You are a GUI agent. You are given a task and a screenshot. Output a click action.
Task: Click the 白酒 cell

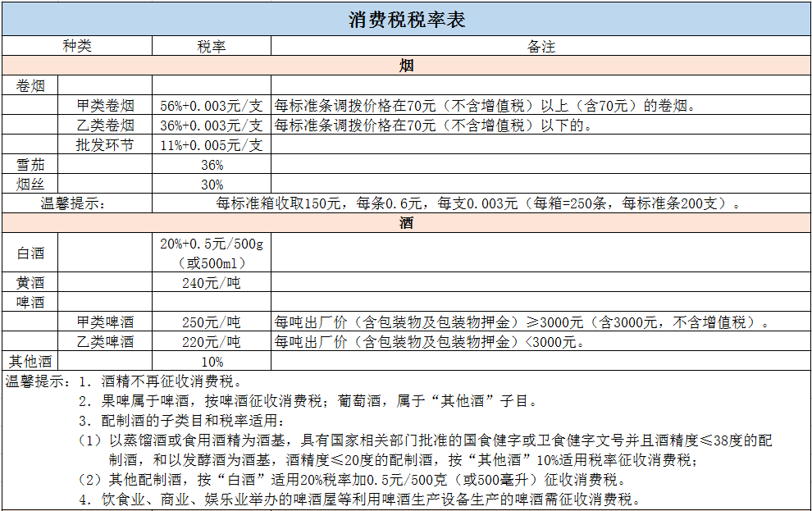(30, 253)
